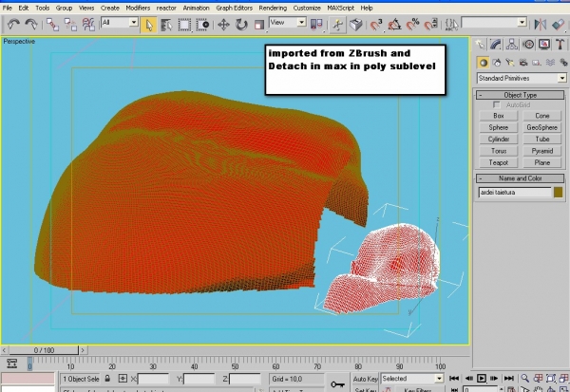Viewport: 570px width, 392px height.
Task: Click the Select and Manipulate icon
Action: click(x=337, y=25)
